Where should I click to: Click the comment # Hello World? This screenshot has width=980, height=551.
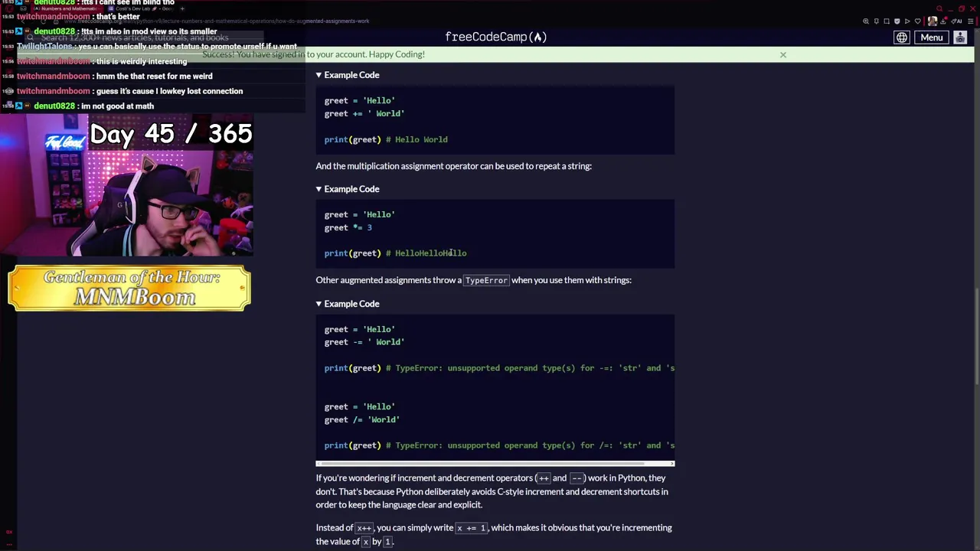point(416,139)
